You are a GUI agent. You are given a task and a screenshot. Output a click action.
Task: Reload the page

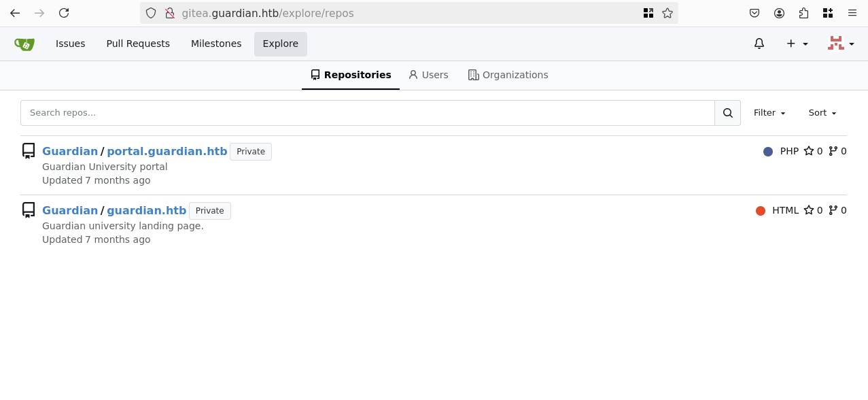click(x=64, y=13)
